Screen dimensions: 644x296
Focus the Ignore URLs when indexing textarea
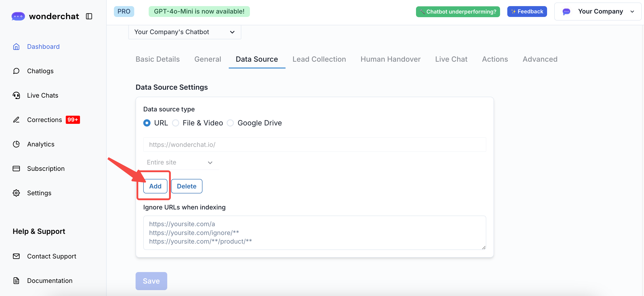click(314, 233)
